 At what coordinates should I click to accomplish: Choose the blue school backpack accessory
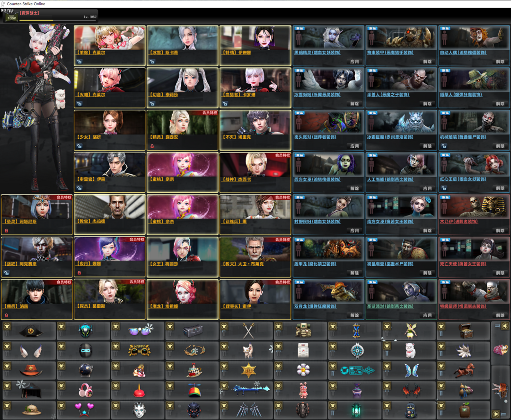[411, 410]
